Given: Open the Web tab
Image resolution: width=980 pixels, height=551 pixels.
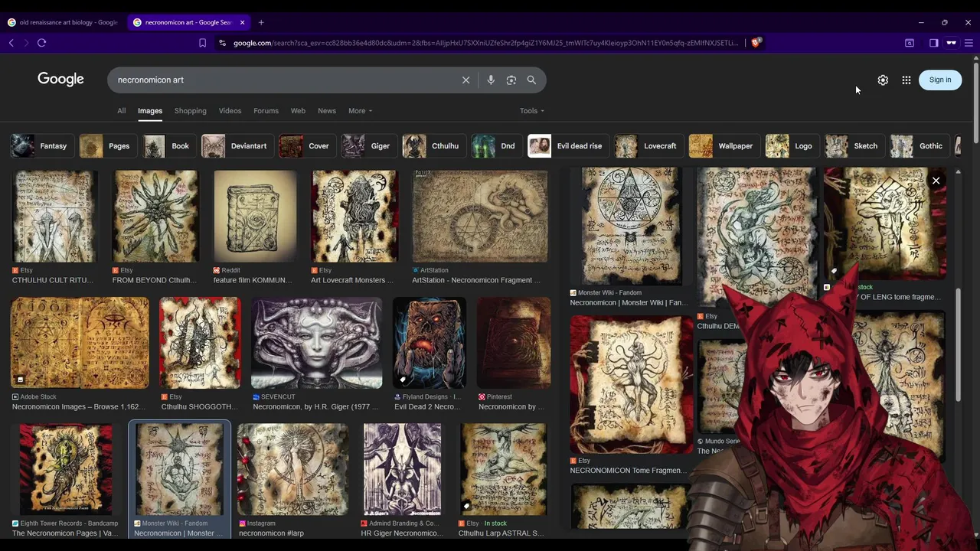Looking at the screenshot, I should tap(298, 111).
